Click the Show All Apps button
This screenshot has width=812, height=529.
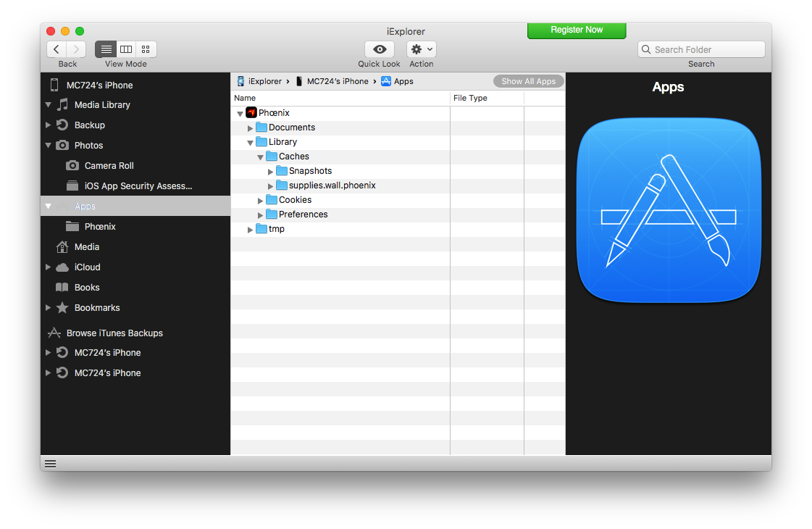[x=528, y=81]
